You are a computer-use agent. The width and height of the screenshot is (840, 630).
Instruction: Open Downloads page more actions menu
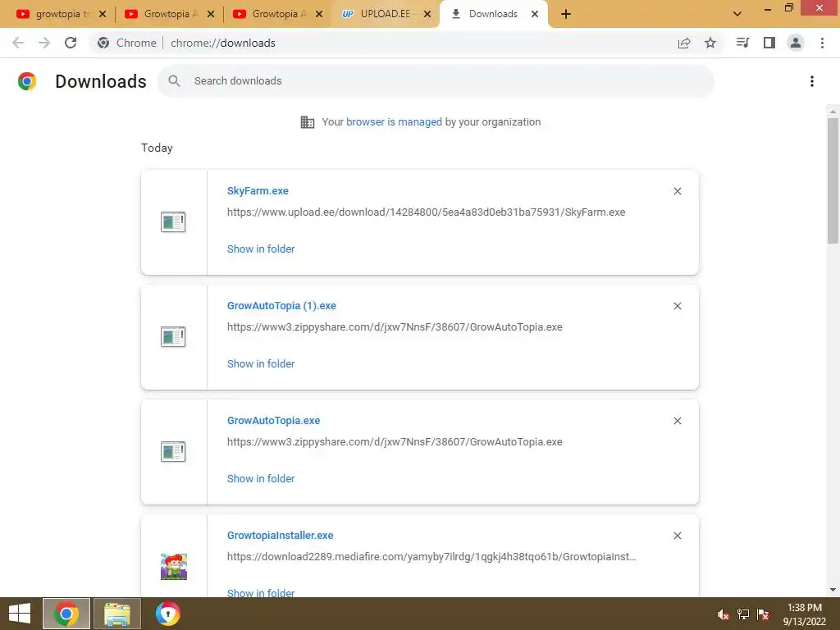(x=812, y=81)
